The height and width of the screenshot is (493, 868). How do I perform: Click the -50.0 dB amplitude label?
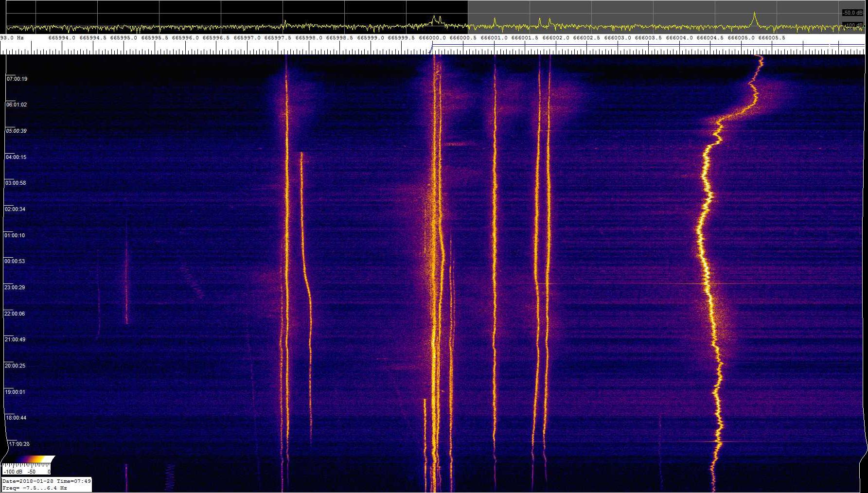[x=852, y=13]
